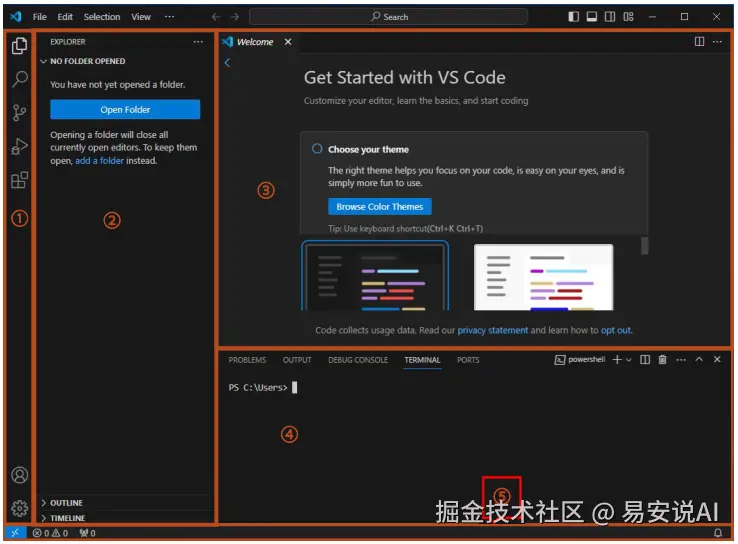Follow the add a folder link
The image size is (738, 544).
click(x=99, y=161)
